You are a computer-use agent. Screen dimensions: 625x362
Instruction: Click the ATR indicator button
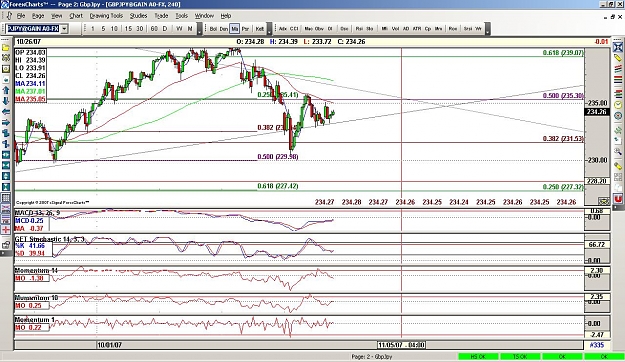417,29
